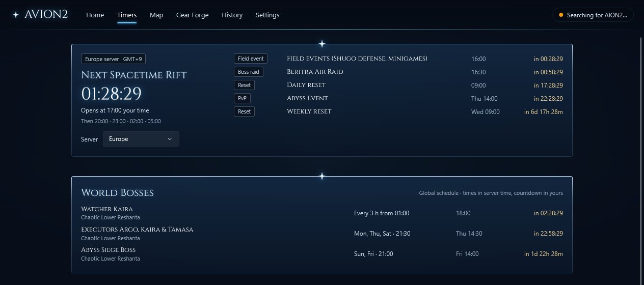The width and height of the screenshot is (644, 285).
Task: Select the Beritra Air Raid entry
Action: 315,72
